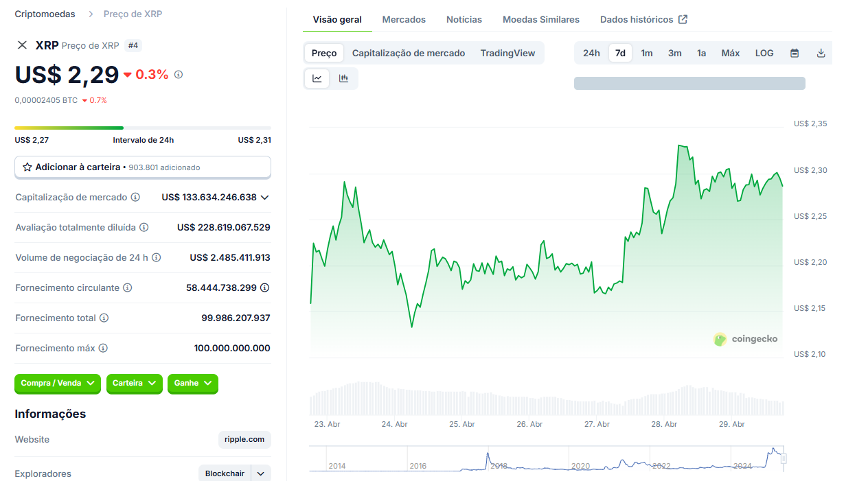Switch to line chart view icon

coord(317,78)
